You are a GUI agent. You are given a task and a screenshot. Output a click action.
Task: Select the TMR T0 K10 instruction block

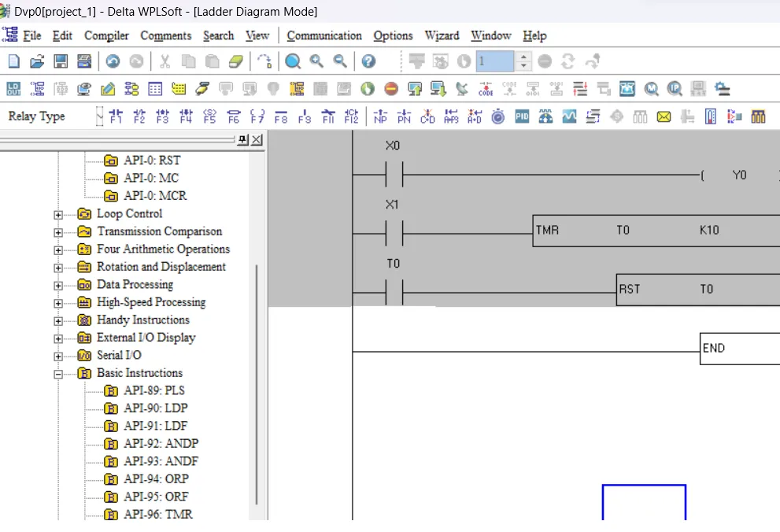(x=656, y=231)
